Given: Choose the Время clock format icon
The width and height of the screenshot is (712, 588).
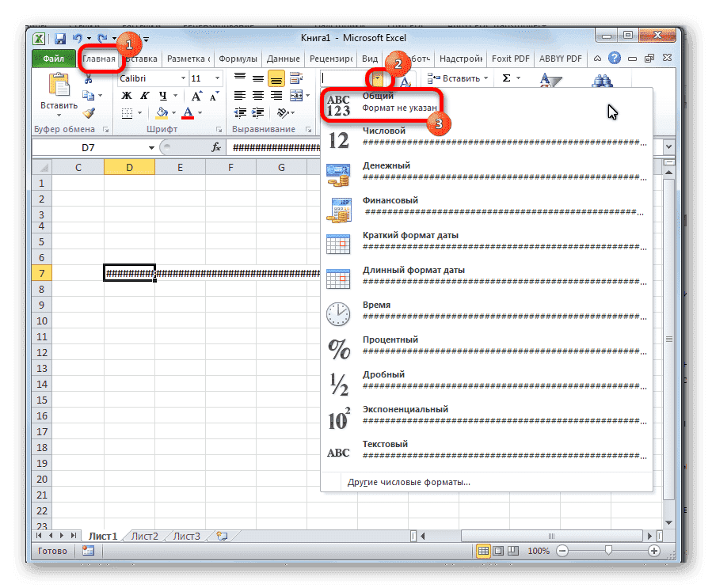Looking at the screenshot, I should tap(338, 312).
